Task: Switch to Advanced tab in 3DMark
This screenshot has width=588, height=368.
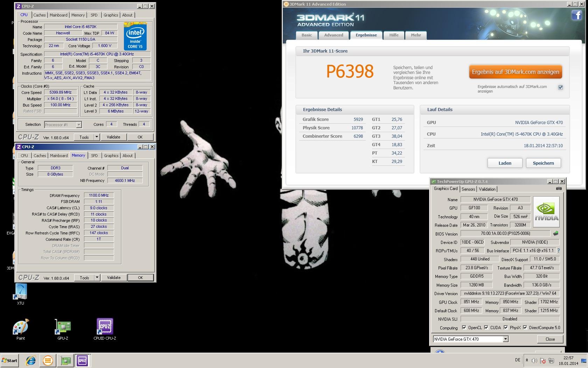Action: point(334,35)
